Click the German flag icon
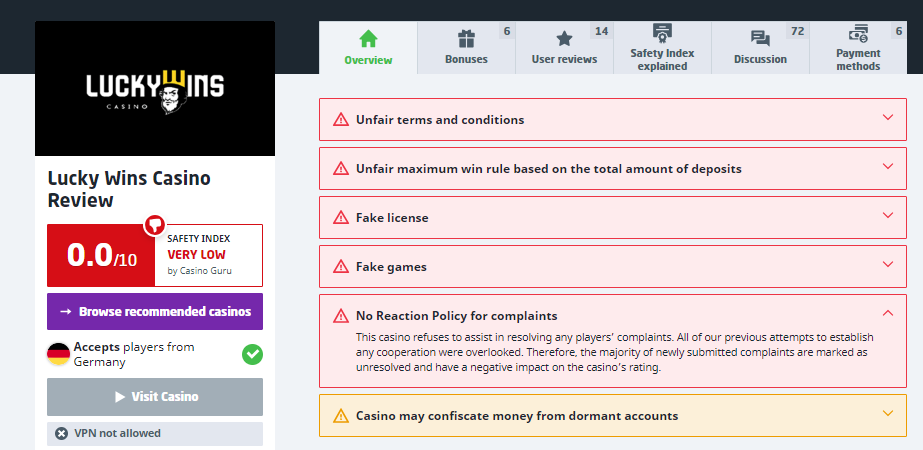 [x=58, y=354]
